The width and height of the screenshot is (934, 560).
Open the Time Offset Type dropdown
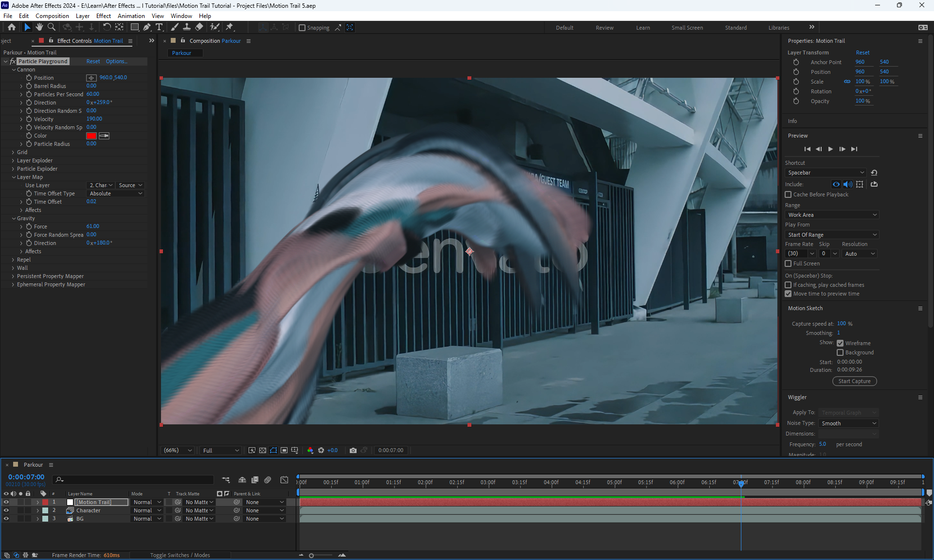116,193
